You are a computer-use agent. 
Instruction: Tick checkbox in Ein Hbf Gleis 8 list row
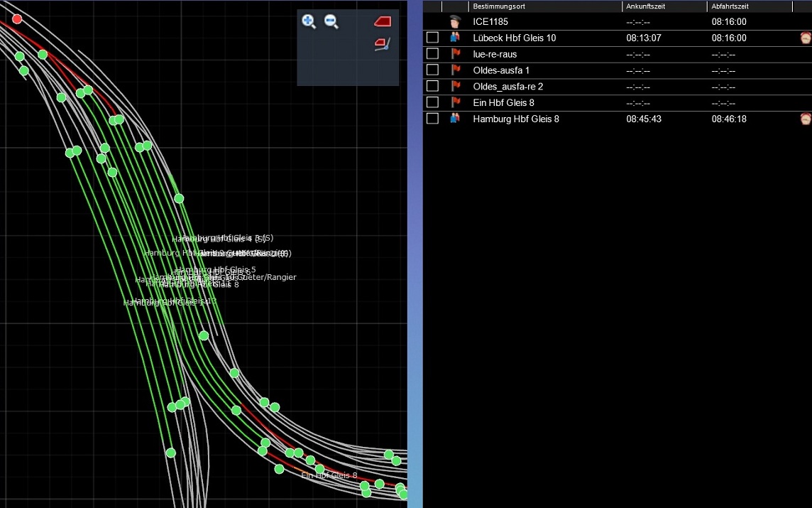pyautogui.click(x=432, y=102)
